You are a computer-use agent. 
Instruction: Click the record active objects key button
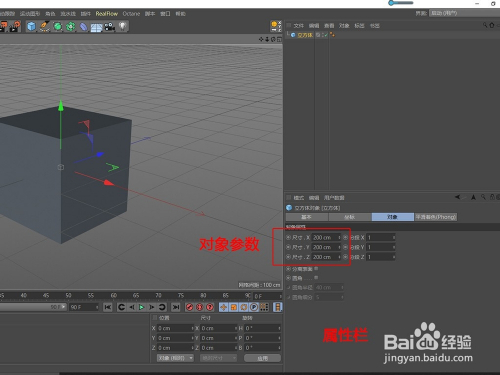coord(189,307)
